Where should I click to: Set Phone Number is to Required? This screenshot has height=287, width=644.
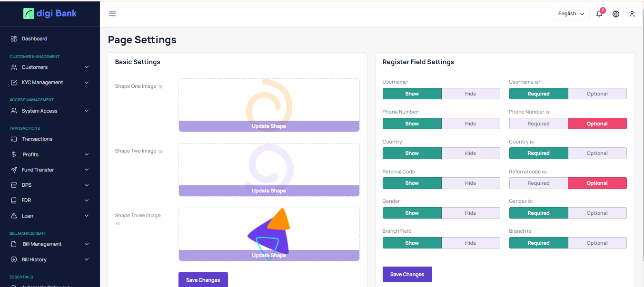pos(538,124)
